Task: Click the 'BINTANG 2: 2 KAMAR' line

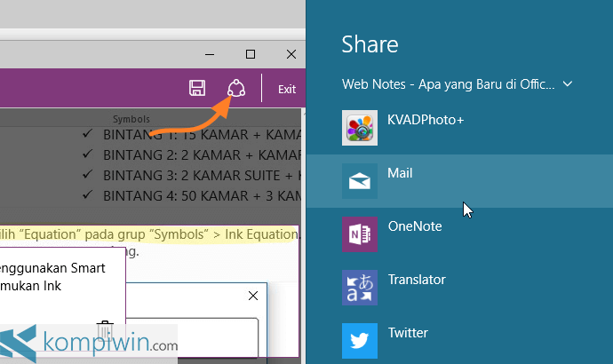Action: 202,155
